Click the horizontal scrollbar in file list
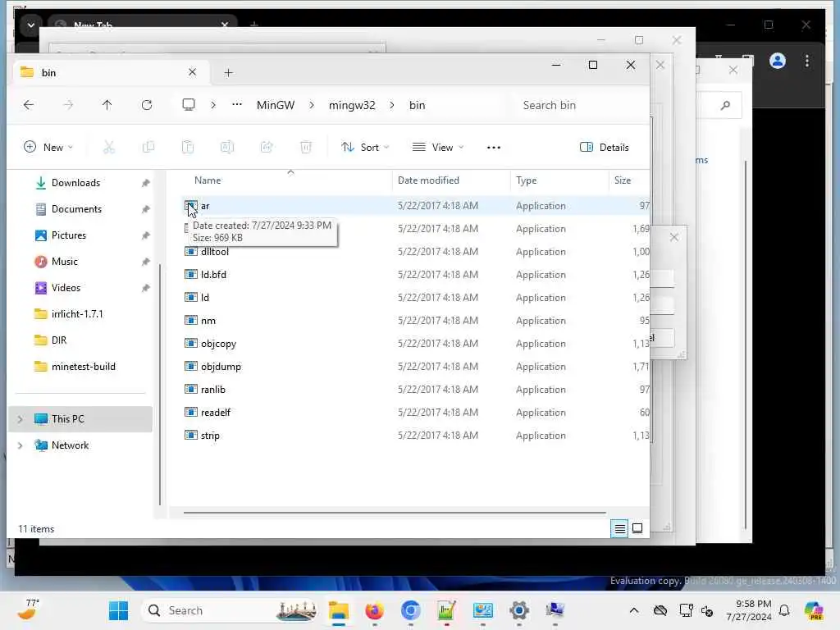Image resolution: width=840 pixels, height=630 pixels. point(395,513)
